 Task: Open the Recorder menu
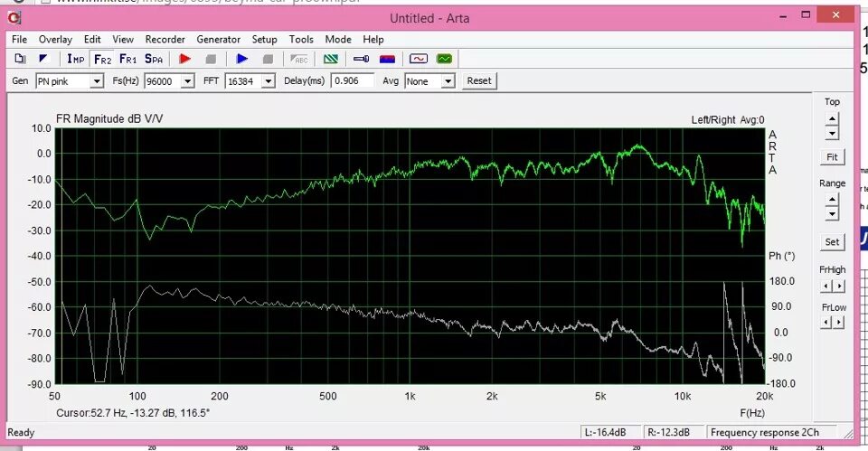[x=165, y=39]
